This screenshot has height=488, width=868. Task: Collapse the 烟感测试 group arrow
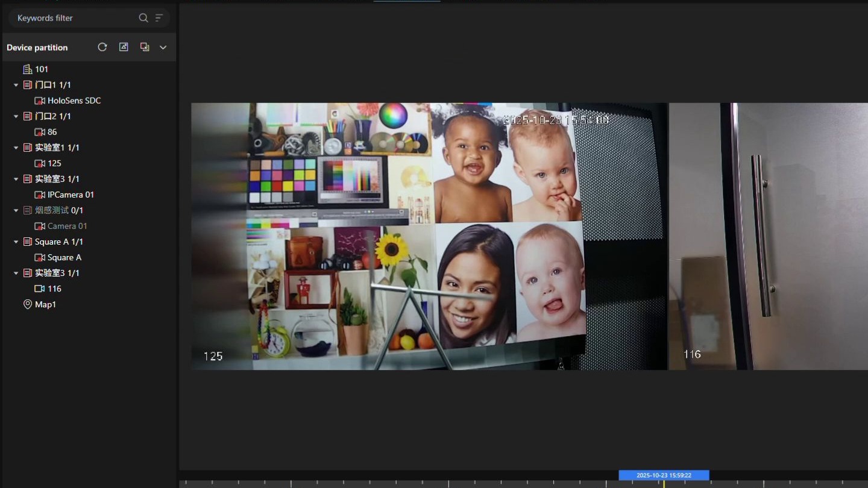pyautogui.click(x=16, y=210)
